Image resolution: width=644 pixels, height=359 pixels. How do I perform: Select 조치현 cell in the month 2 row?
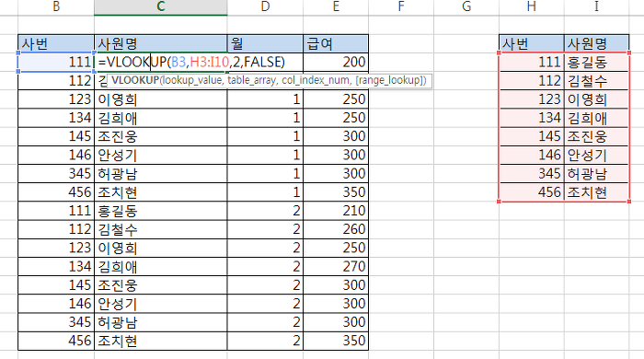[x=161, y=341]
